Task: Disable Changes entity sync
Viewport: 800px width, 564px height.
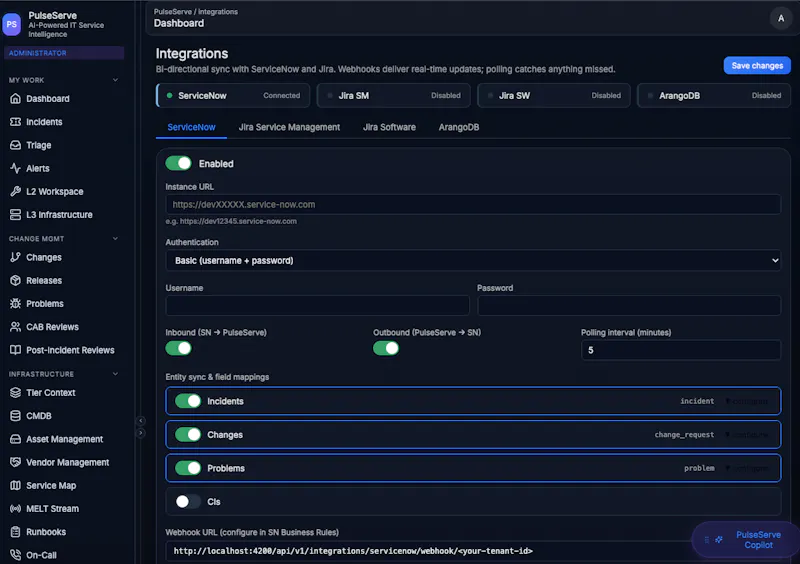Action: [x=188, y=435]
